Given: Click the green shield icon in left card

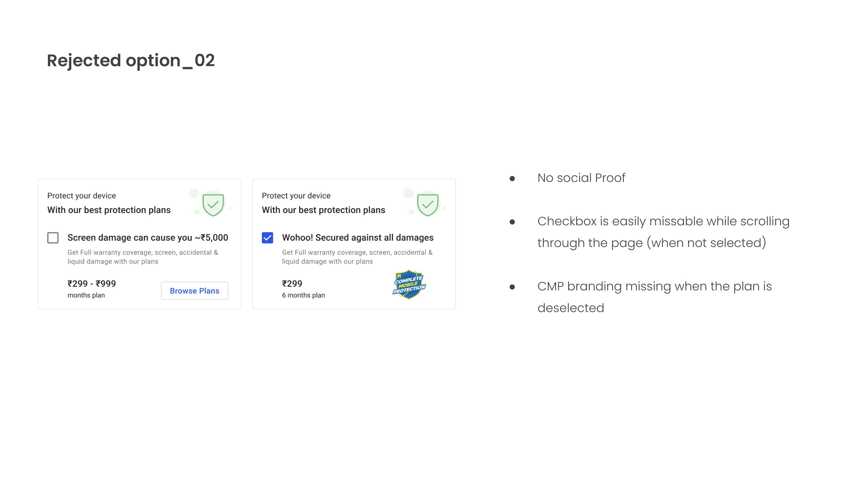Looking at the screenshot, I should pyautogui.click(x=213, y=204).
